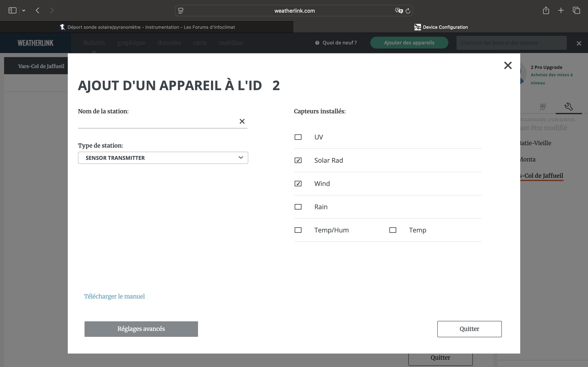Click the Safari share icon
Image resolution: width=588 pixels, height=367 pixels.
pos(546,10)
